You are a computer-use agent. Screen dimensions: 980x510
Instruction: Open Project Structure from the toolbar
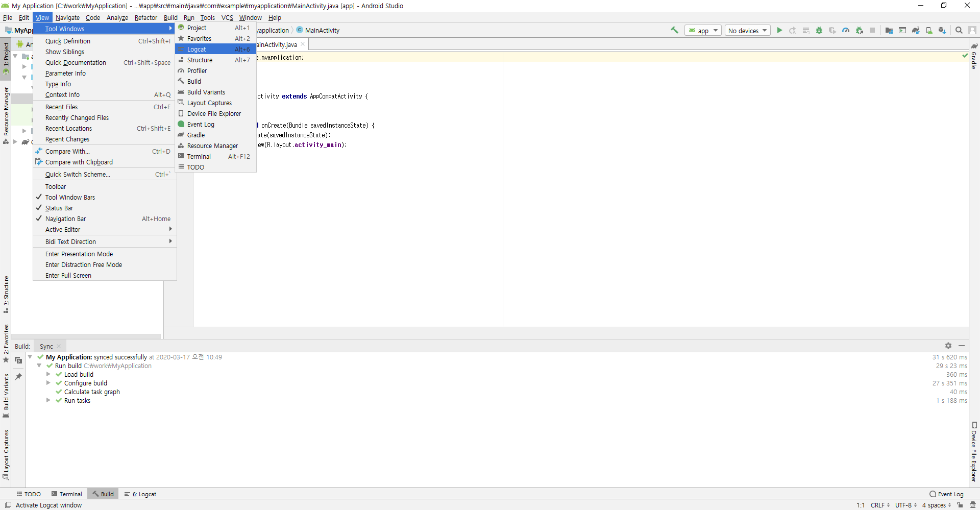click(889, 31)
